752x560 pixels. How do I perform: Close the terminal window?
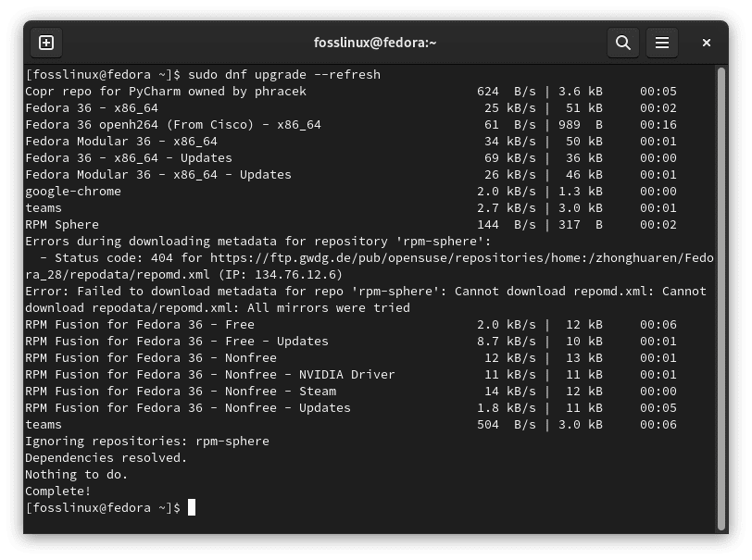tap(706, 43)
